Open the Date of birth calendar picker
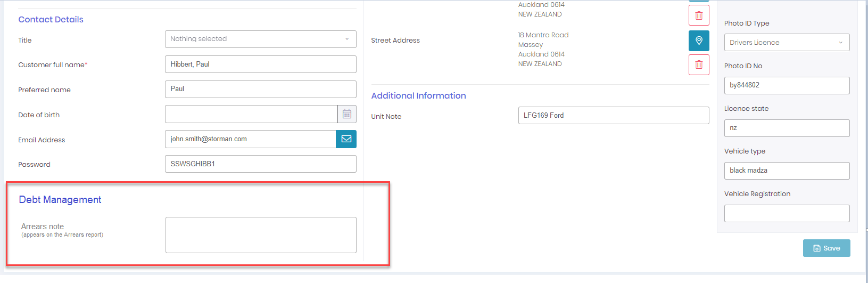 [x=346, y=114]
